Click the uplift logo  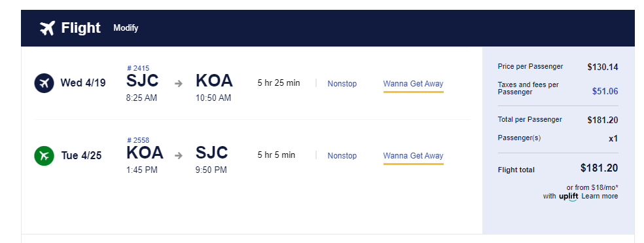[569, 196]
